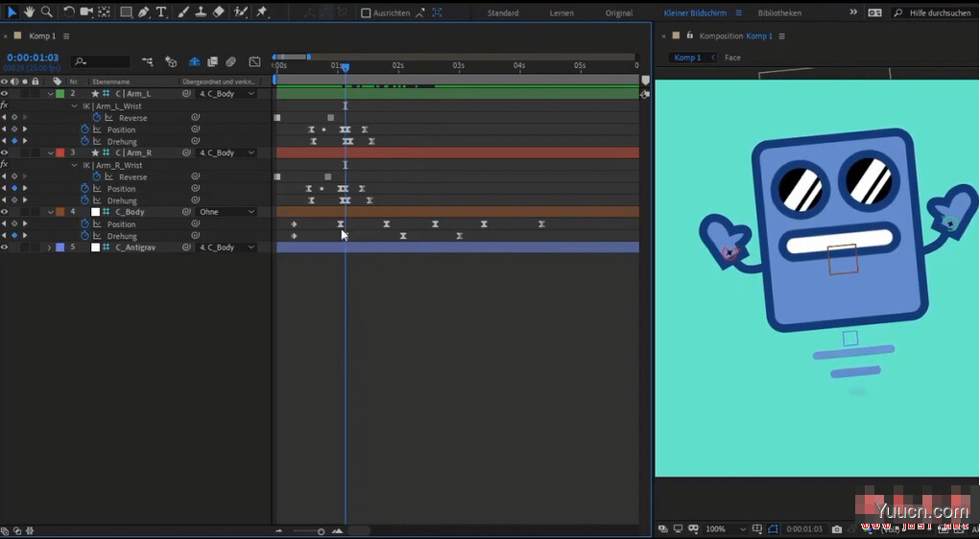
Task: Toggle stopwatch for C_Body Position
Action: tap(85, 223)
